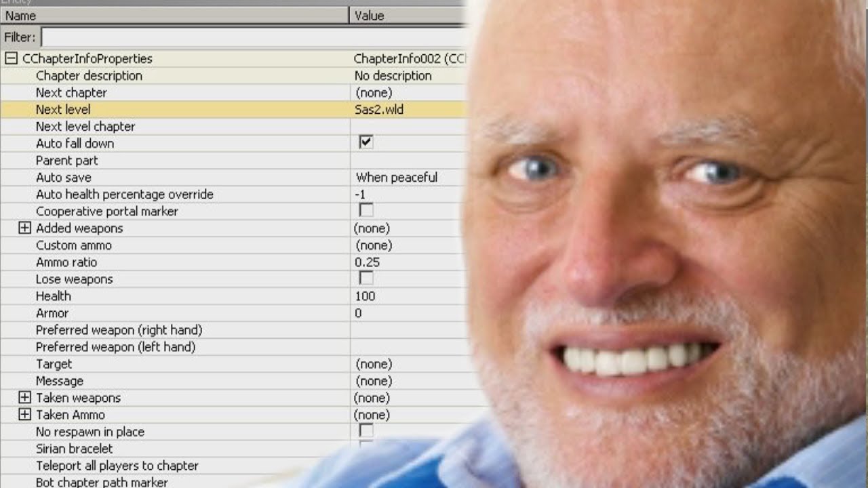Click the Name column header
Image resolution: width=868 pixels, height=488 pixels.
tap(175, 16)
